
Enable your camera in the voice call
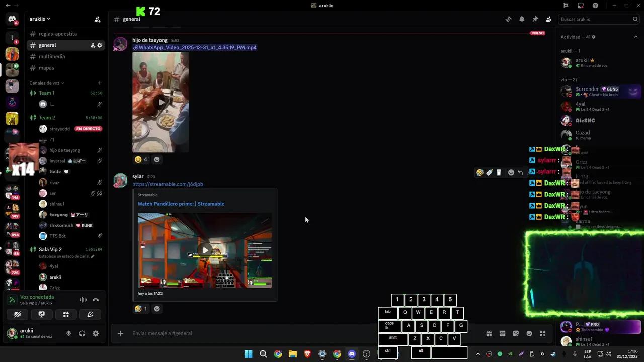pyautogui.click(x=18, y=314)
